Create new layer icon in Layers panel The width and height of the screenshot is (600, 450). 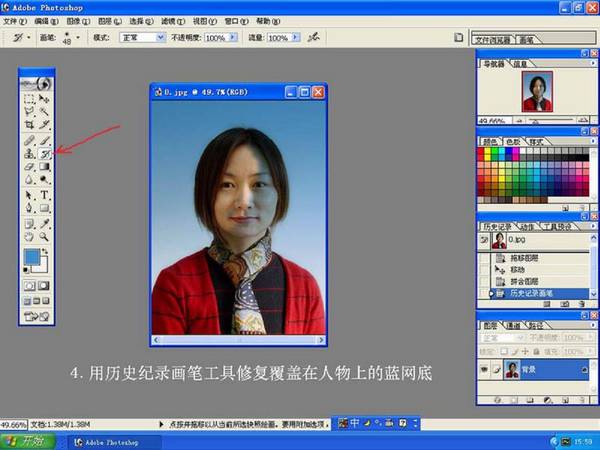coord(565,400)
